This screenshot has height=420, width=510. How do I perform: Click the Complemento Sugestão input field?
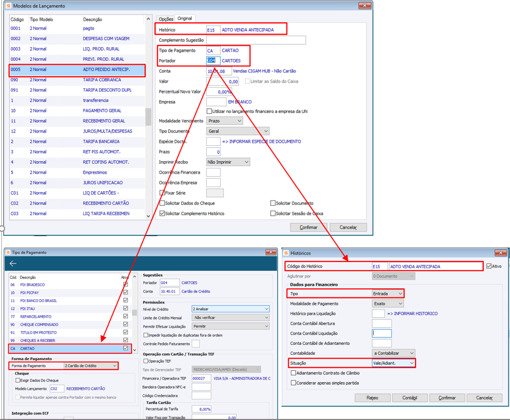pos(256,40)
